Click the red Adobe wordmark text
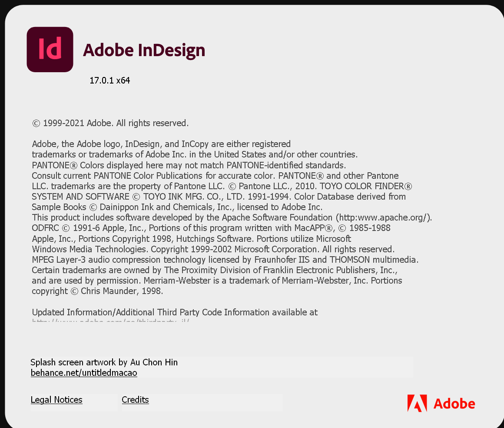This screenshot has width=504, height=428. [454, 404]
